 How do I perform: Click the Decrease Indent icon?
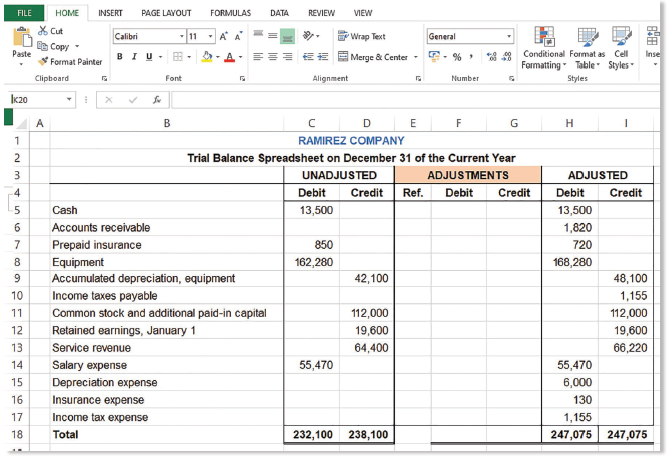click(x=308, y=57)
